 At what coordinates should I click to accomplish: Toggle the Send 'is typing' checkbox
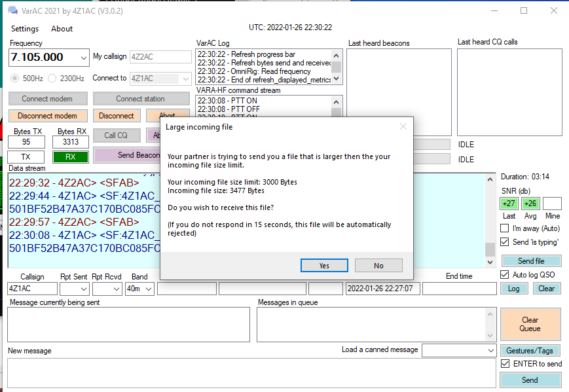click(x=504, y=242)
